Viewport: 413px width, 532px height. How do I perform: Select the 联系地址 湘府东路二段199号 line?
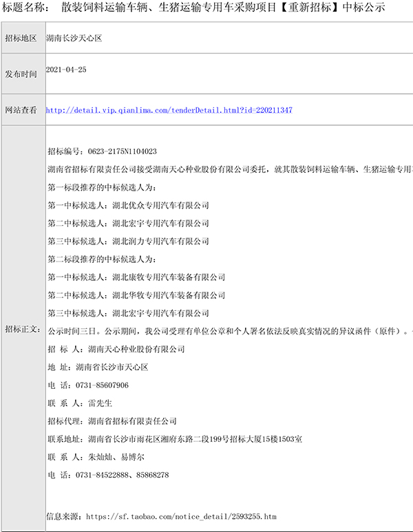tap(175, 439)
